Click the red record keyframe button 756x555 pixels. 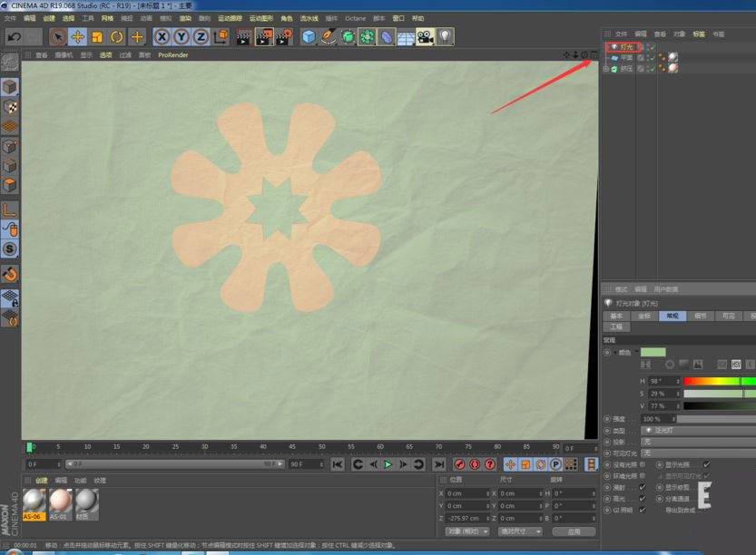click(x=460, y=464)
